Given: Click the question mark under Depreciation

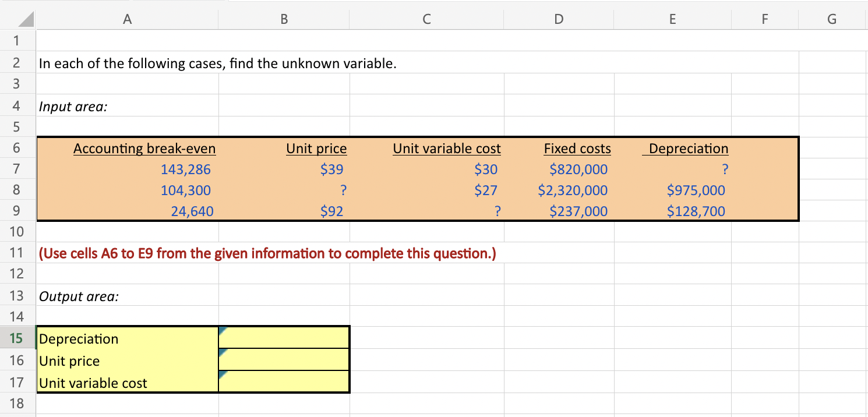Looking at the screenshot, I should pos(724,169).
